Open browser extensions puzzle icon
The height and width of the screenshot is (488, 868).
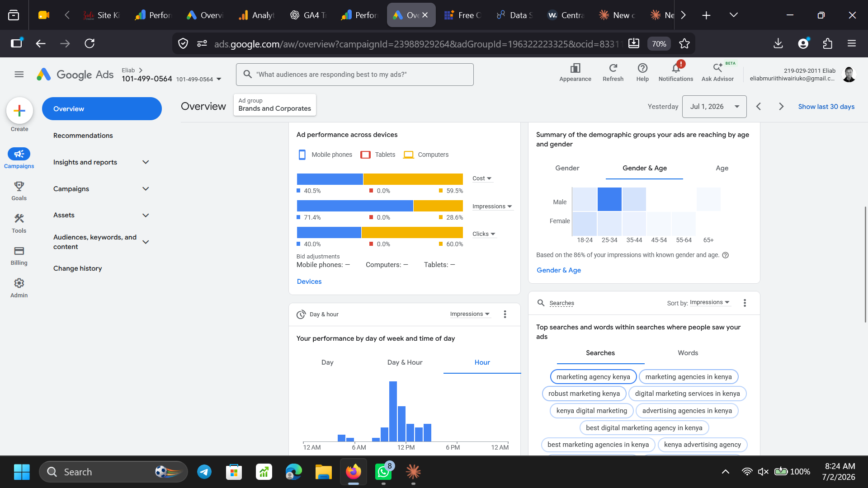(827, 43)
